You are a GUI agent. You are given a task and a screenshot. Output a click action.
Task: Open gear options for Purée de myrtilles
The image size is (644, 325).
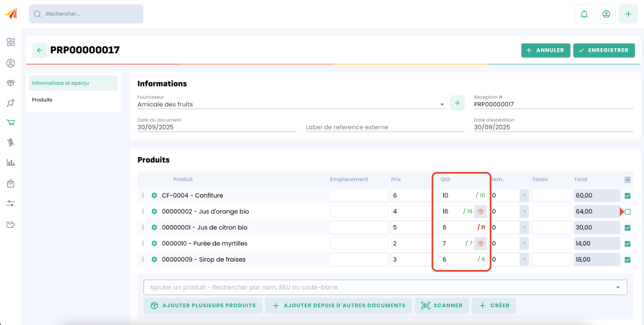[154, 244]
